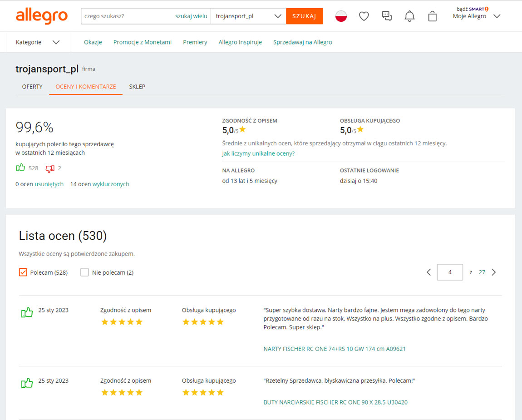Viewport: 522px width, 420px height.
Task: Expand the Kategorie dropdown
Action: (x=38, y=42)
